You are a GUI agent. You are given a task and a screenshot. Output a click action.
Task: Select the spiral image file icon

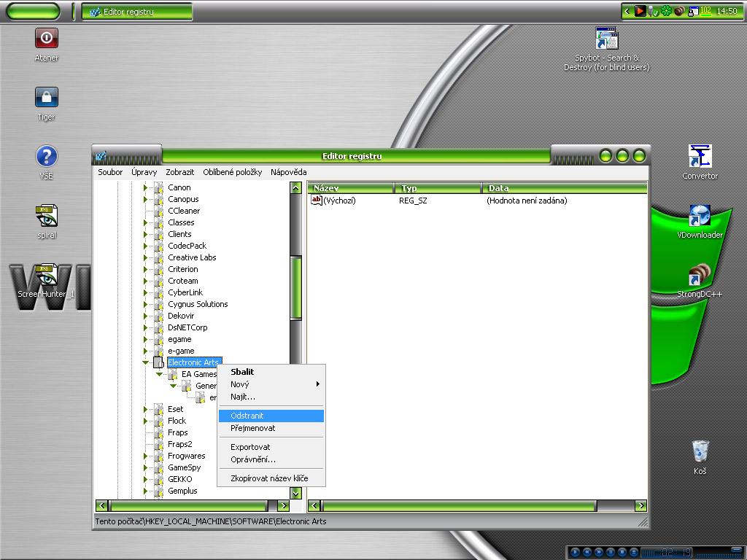[x=47, y=216]
